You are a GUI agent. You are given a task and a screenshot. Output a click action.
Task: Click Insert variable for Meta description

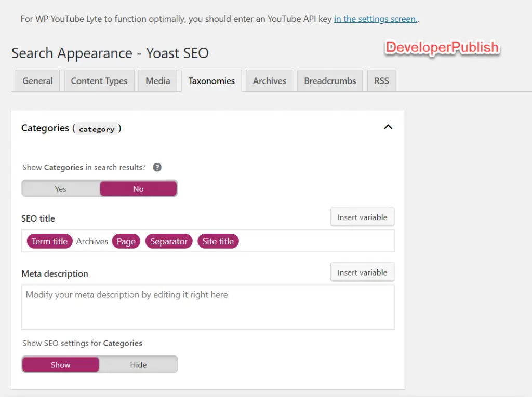coord(362,272)
